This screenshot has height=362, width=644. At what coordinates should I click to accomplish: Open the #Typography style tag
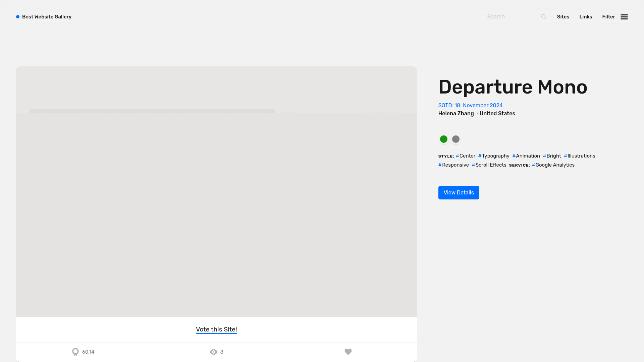(494, 156)
